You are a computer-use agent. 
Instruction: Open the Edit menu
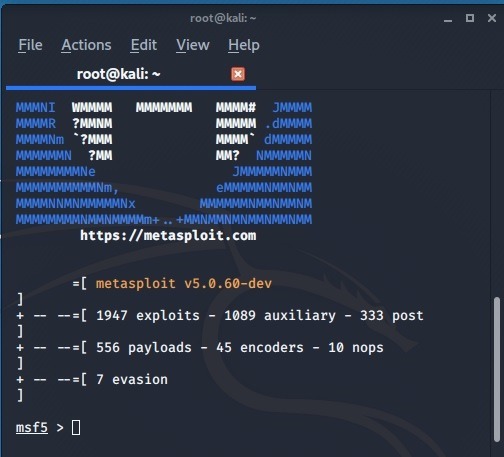coord(144,45)
